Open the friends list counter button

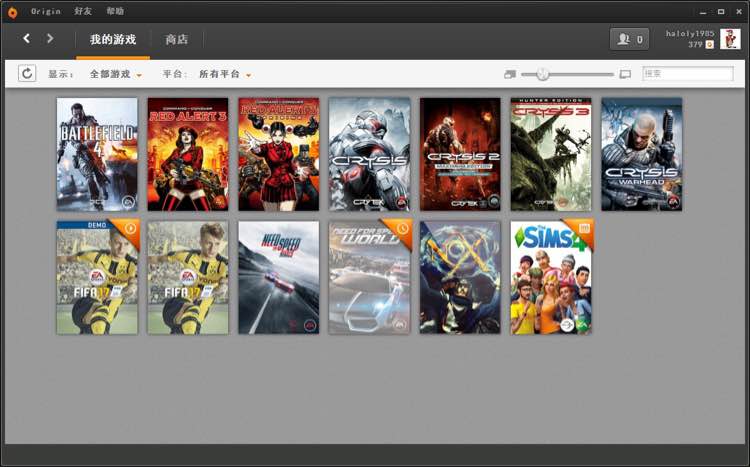click(x=629, y=39)
